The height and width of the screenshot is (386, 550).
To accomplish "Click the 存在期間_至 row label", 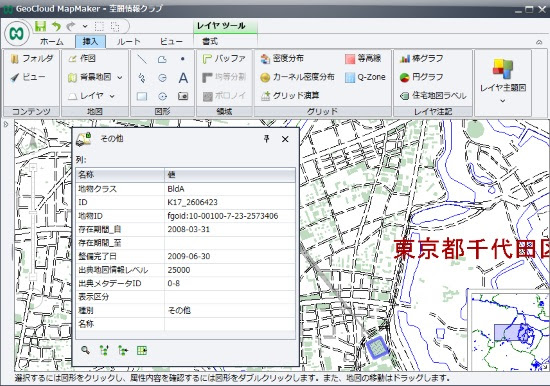I will (x=100, y=243).
